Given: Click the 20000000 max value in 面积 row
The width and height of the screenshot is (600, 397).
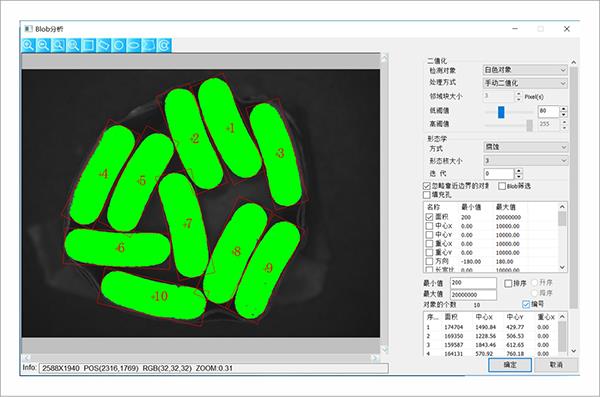Looking at the screenshot, I should coord(508,217).
